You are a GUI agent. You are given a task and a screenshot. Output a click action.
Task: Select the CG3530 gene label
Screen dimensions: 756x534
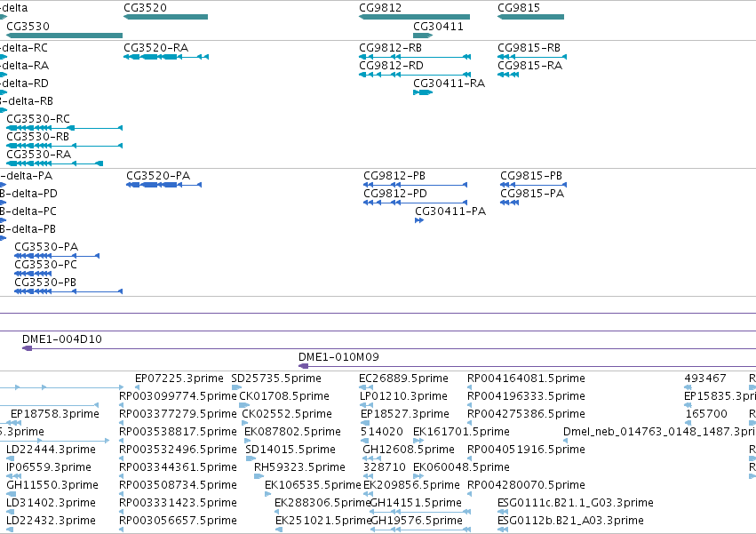(x=28, y=26)
